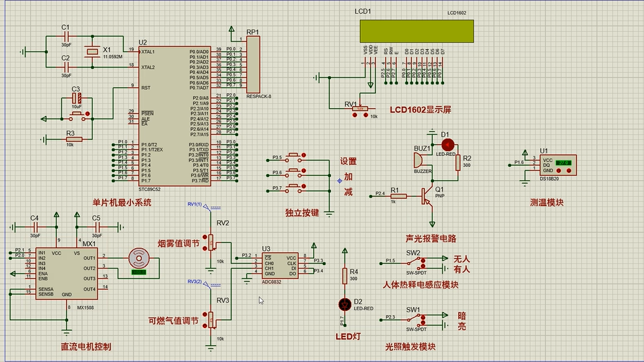Click the DC motor symbol
644x362 pixels.
(137, 258)
